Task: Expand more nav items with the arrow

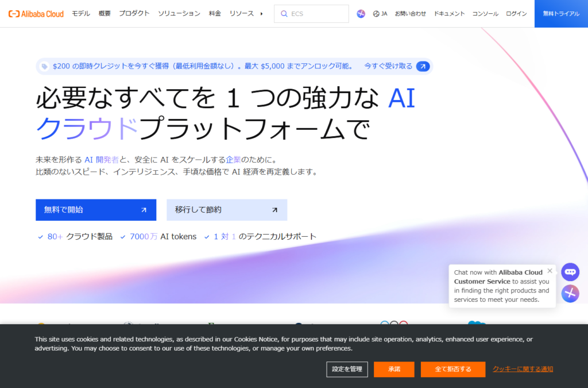Action: (x=261, y=14)
